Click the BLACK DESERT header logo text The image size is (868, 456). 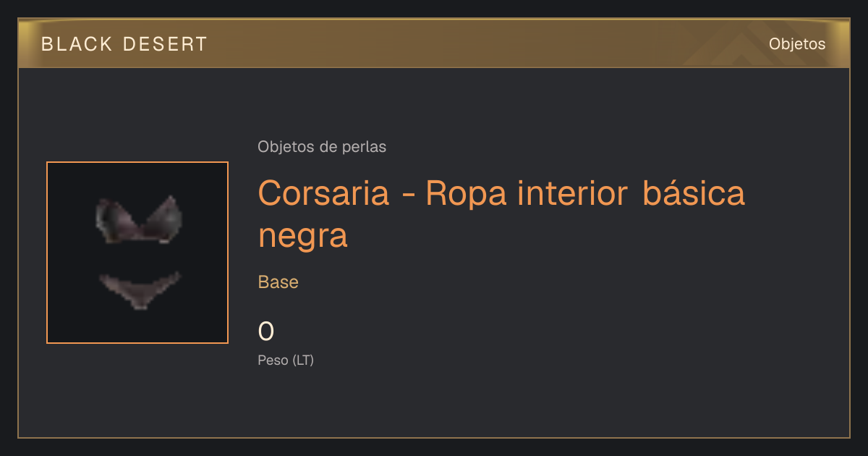click(x=124, y=44)
